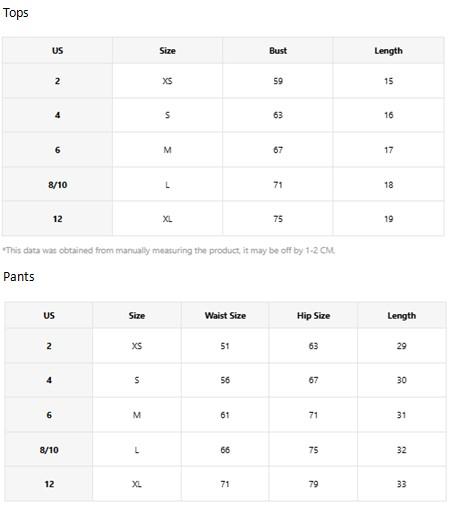Select the Length header in Pants table
The width and height of the screenshot is (449, 505).
401,315
